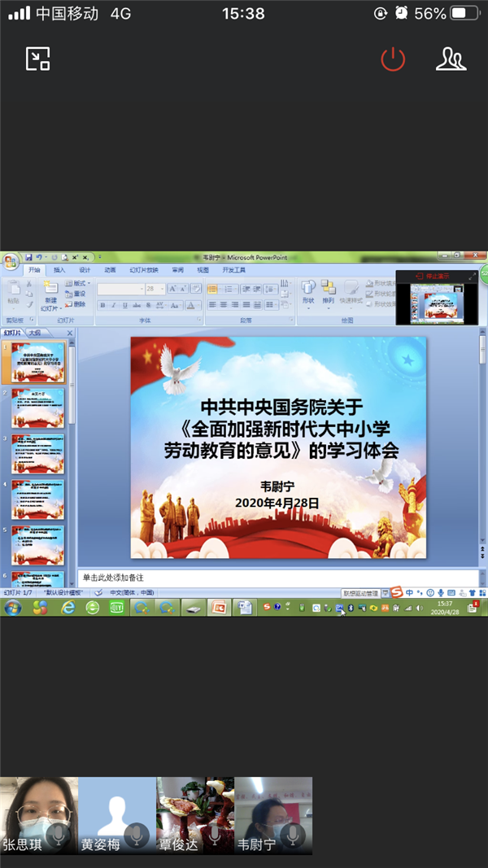The image size is (488, 868).
Task: Click the Office button in PowerPoint
Action: click(x=10, y=261)
